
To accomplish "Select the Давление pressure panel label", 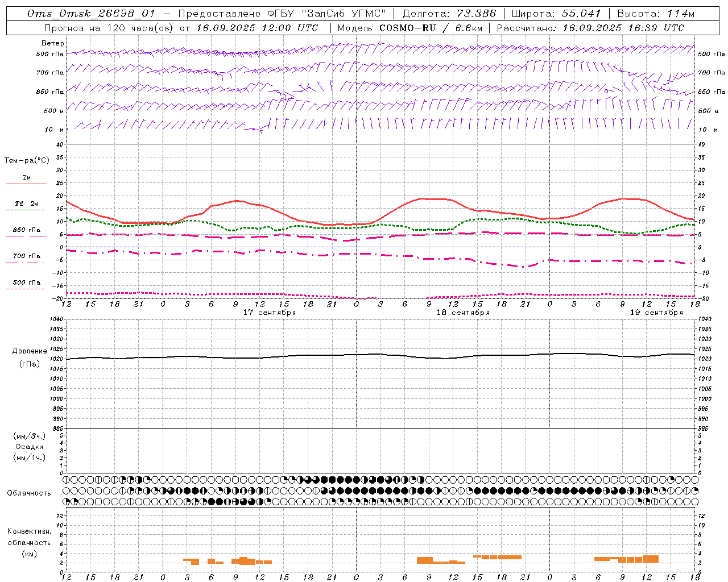I will pyautogui.click(x=30, y=351).
